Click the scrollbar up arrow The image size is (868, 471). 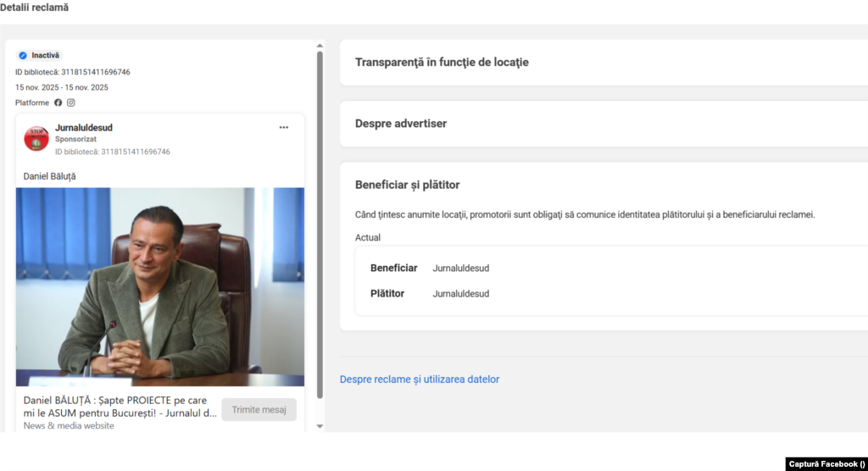(x=320, y=46)
